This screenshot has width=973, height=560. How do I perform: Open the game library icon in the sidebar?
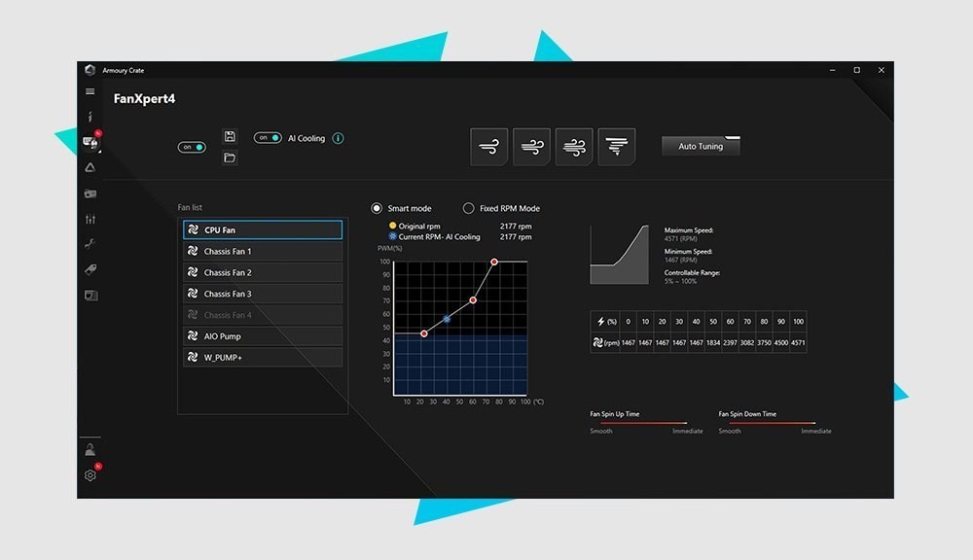pos(90,193)
